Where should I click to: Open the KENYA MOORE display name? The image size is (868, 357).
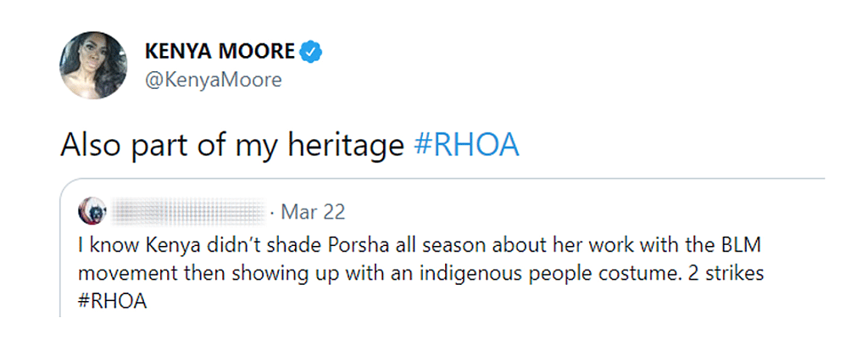click(220, 52)
